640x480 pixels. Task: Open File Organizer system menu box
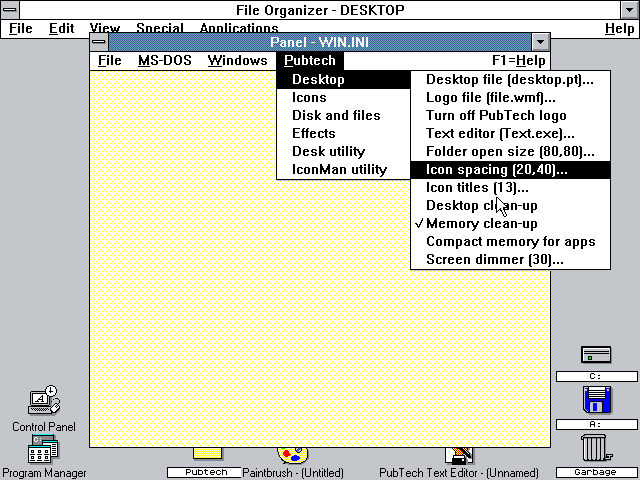tap(10, 9)
